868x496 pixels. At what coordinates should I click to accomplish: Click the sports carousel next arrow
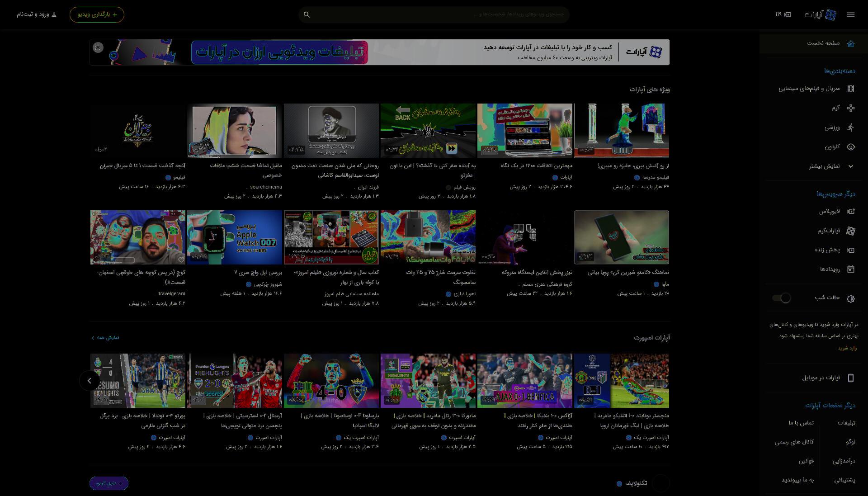pos(90,381)
